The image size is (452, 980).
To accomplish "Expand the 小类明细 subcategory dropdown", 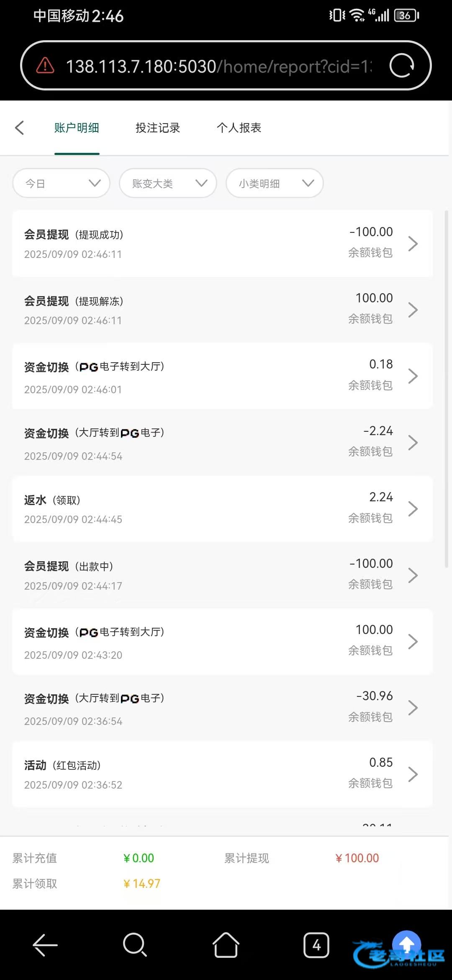I will pos(275,183).
